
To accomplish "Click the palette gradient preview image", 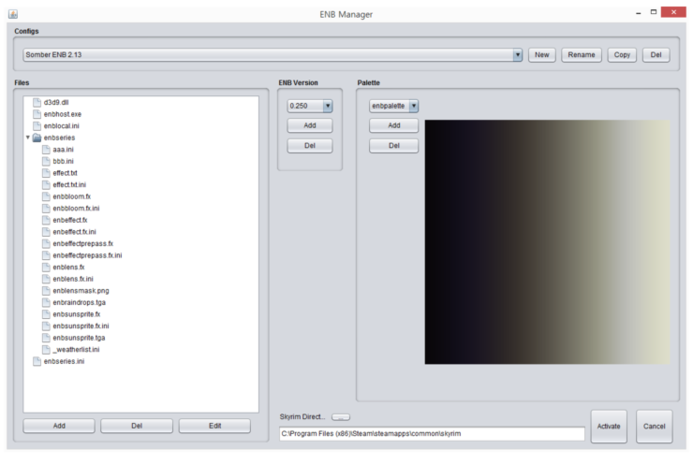I will point(547,242).
